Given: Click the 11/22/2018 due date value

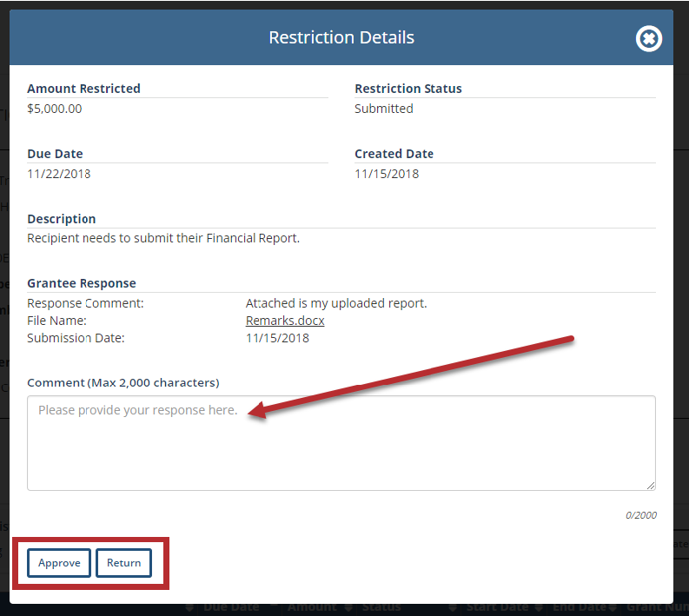Looking at the screenshot, I should click(x=59, y=174).
